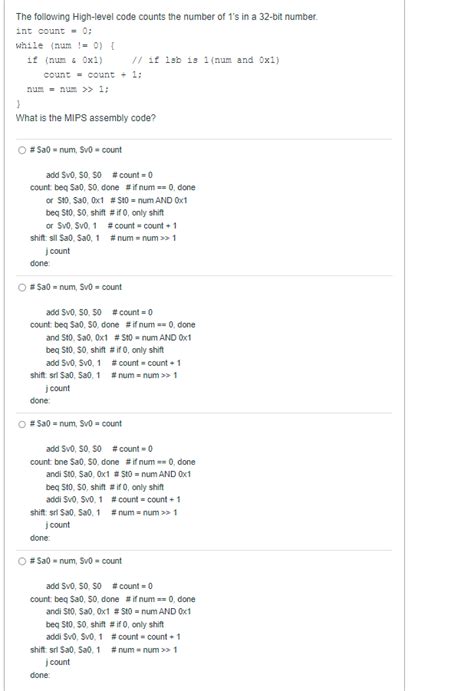Viewport: 474px width, 691px height.
Task: Click the "int count = 0;" code line
Action: [x=54, y=31]
